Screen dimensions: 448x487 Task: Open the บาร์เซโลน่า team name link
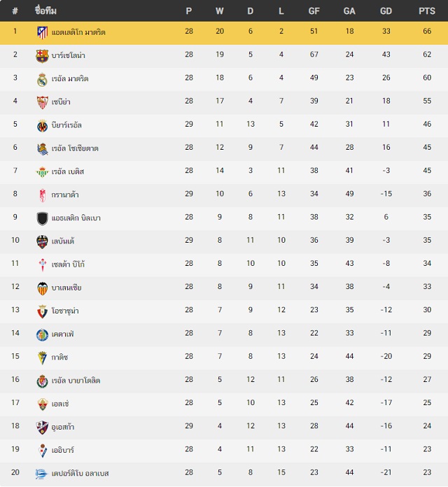click(x=69, y=55)
